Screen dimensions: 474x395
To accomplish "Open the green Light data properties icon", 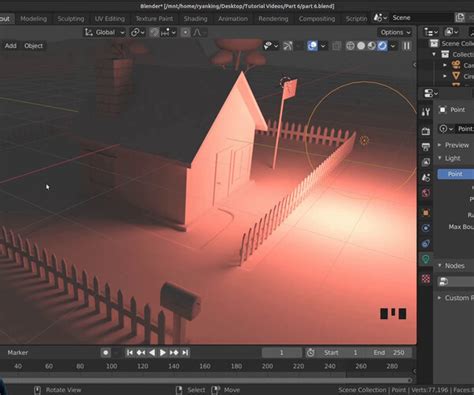I will pos(426,259).
